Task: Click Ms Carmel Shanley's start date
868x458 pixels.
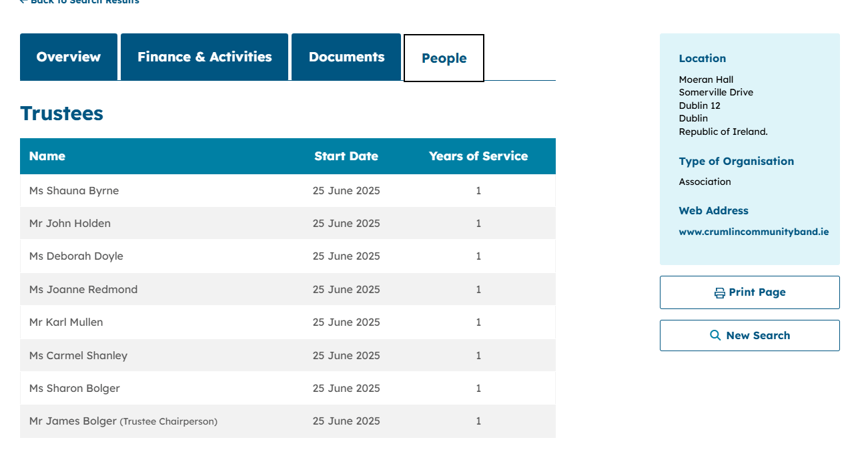Action: [x=346, y=356]
